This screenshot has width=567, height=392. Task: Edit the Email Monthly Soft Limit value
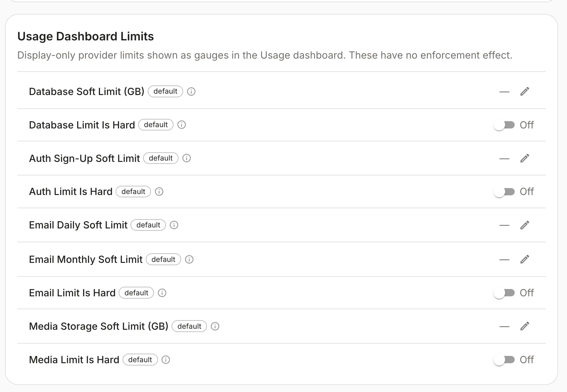(x=525, y=259)
